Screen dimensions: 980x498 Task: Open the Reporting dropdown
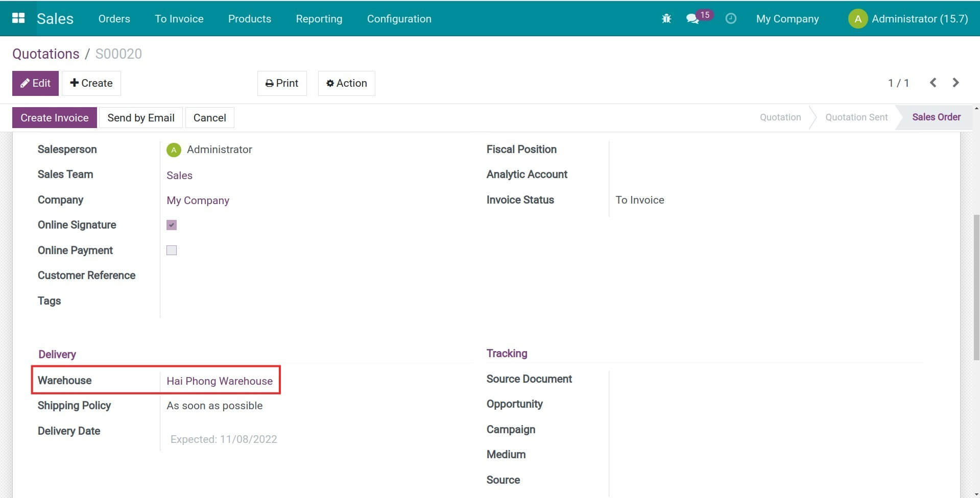click(x=319, y=18)
